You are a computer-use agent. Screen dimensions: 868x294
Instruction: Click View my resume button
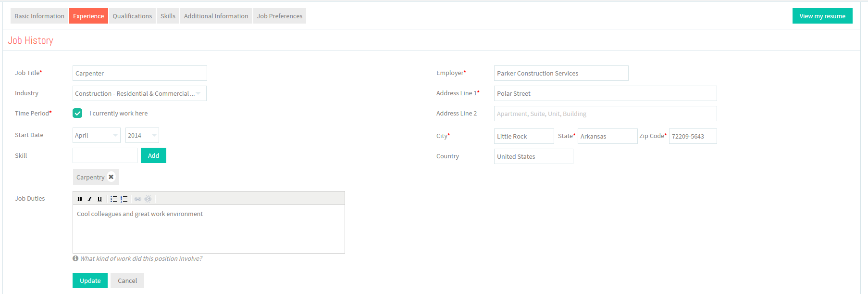822,16
